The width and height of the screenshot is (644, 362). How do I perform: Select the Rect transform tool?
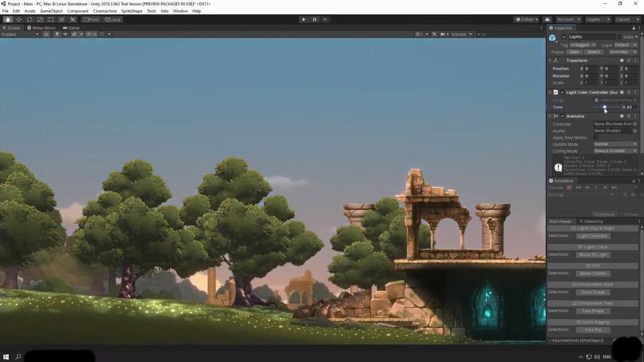coord(51,19)
